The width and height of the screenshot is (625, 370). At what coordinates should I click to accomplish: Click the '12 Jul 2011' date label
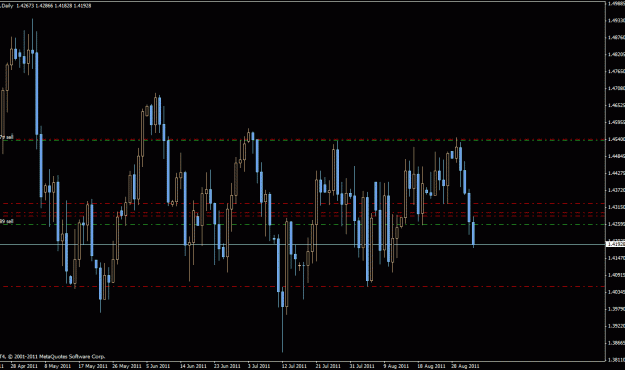(x=294, y=366)
